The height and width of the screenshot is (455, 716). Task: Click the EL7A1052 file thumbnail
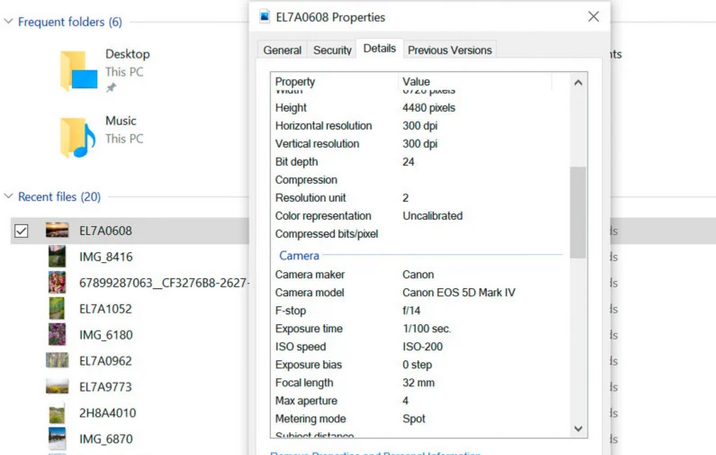57,308
